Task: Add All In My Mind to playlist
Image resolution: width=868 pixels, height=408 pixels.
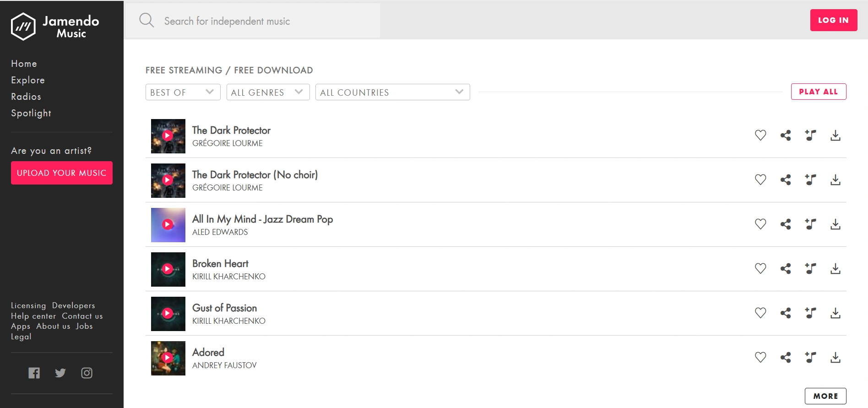Action: coord(810,224)
